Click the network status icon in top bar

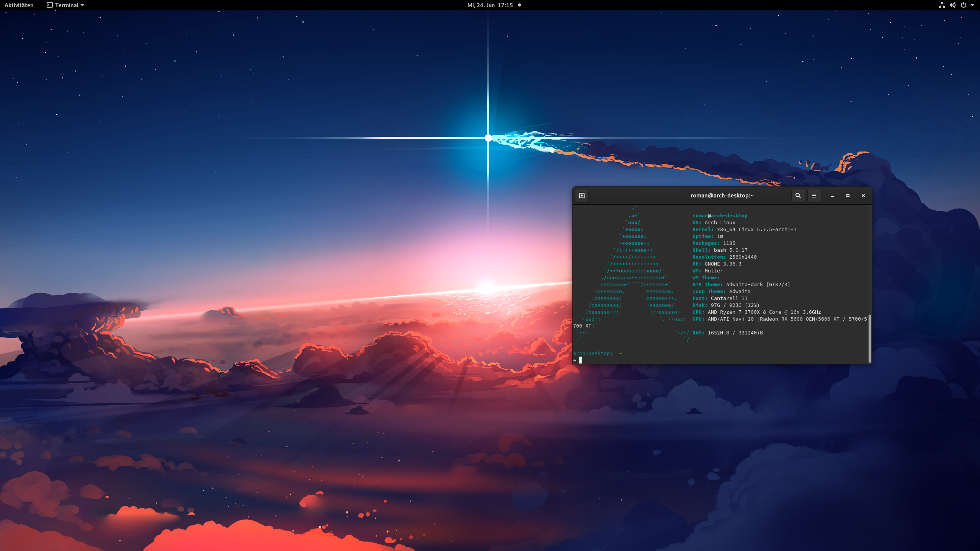click(x=942, y=5)
